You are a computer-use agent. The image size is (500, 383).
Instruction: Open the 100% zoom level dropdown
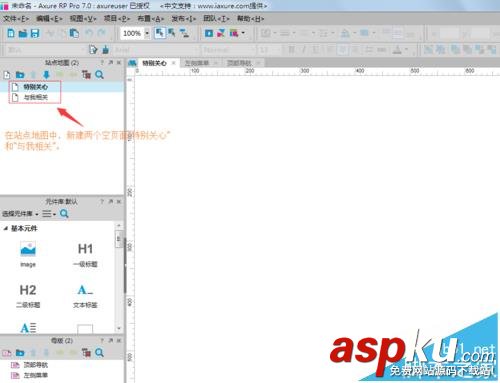point(147,33)
